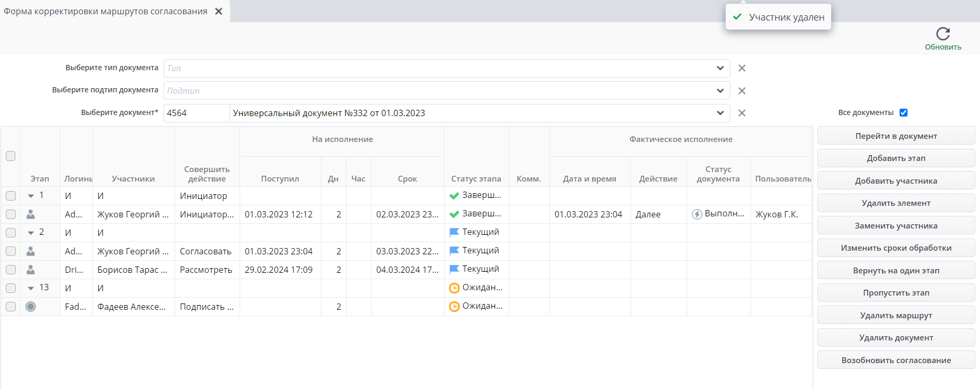Click the Удалить маршрут button
This screenshot has width=980, height=390.
click(896, 315)
